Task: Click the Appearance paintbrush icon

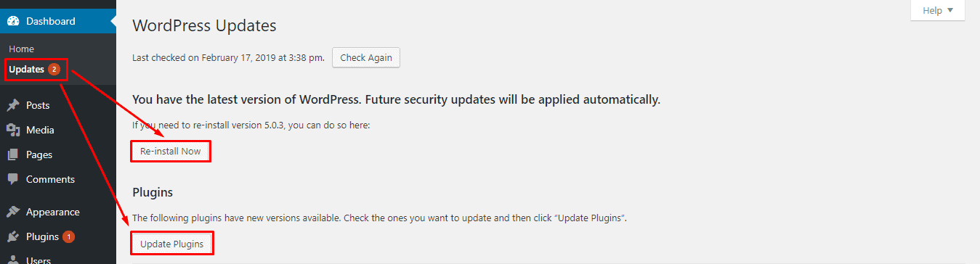Action: click(x=13, y=212)
